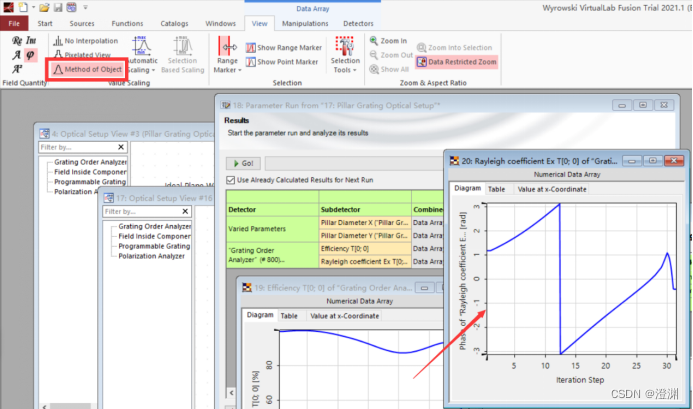693x409 pixels.
Task: Click Zoom In tool
Action: 388,41
